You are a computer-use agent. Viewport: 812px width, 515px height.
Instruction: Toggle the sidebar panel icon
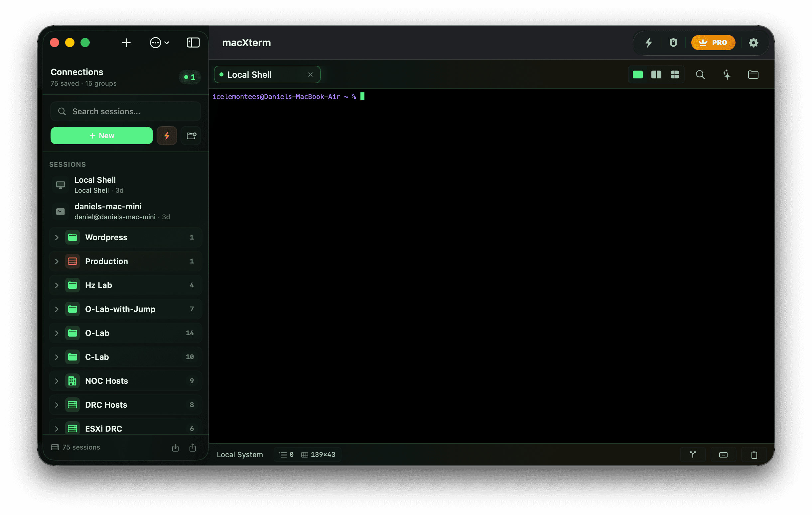tap(193, 43)
